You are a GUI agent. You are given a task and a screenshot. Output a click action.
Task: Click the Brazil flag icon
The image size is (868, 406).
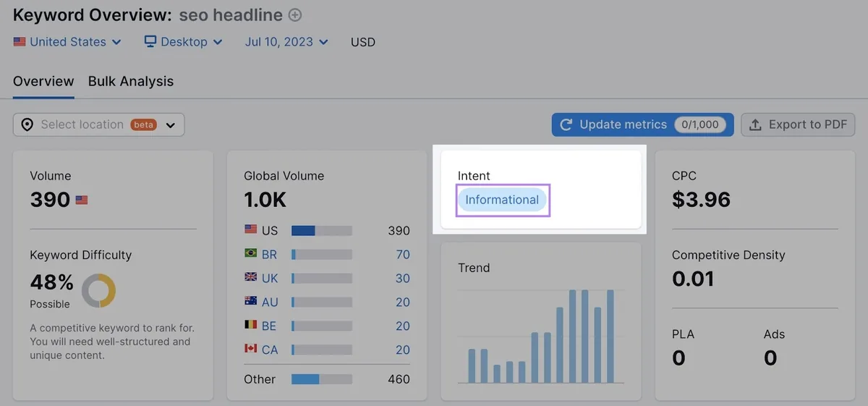point(251,253)
